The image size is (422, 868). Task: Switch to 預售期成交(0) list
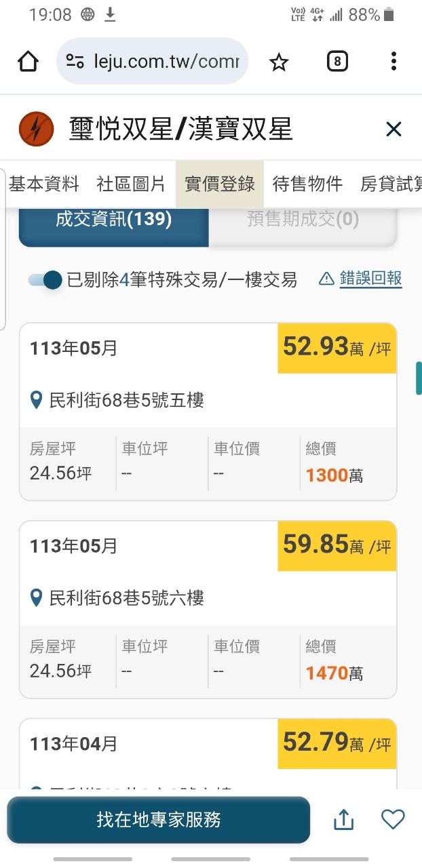click(x=303, y=220)
